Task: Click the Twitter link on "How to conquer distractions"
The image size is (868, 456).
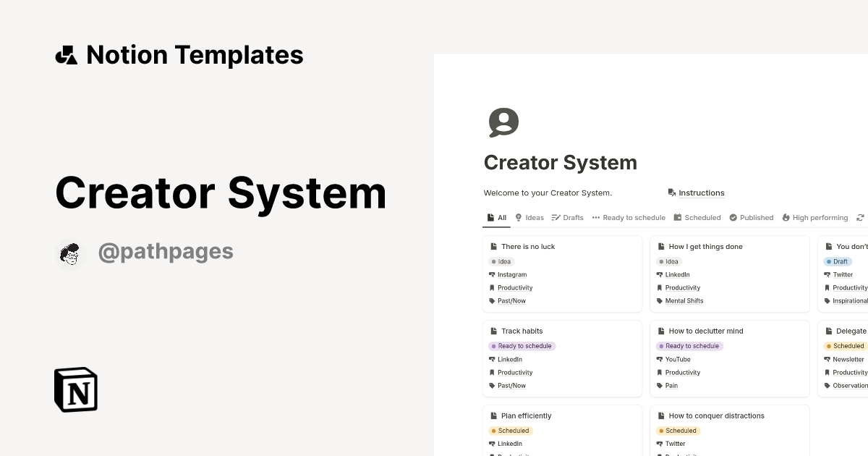Action: [x=676, y=444]
